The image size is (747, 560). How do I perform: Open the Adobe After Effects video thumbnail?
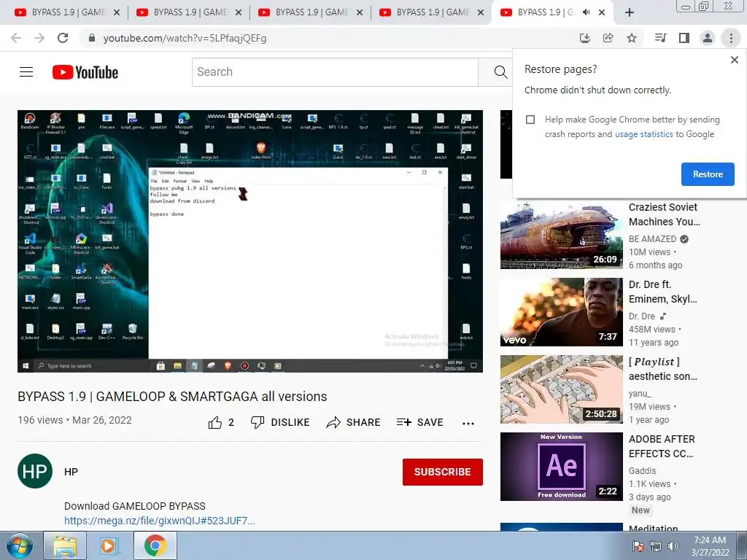(x=561, y=467)
